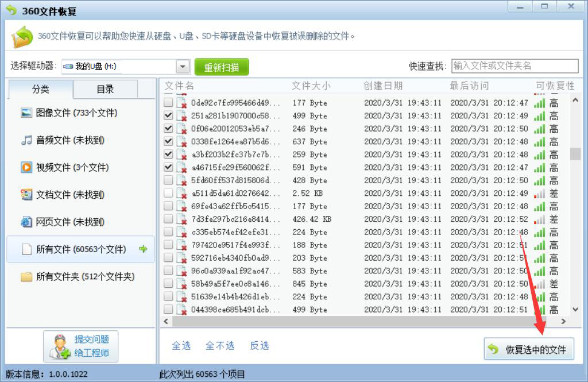Open the drive selector dropdown
Viewport: 588px width, 382px height.
pos(182,65)
